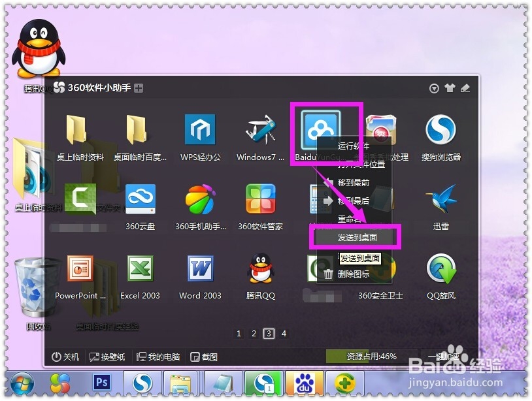The height and width of the screenshot is (401, 532).
Task: Open the file explorer taskbar icon
Action: pos(180,384)
